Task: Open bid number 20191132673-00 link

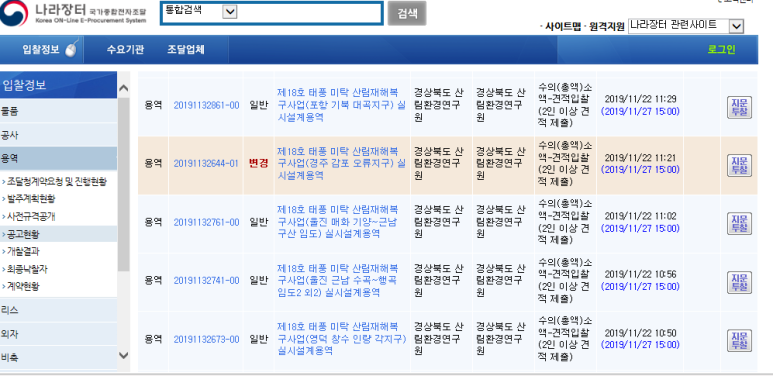Action: (x=206, y=339)
